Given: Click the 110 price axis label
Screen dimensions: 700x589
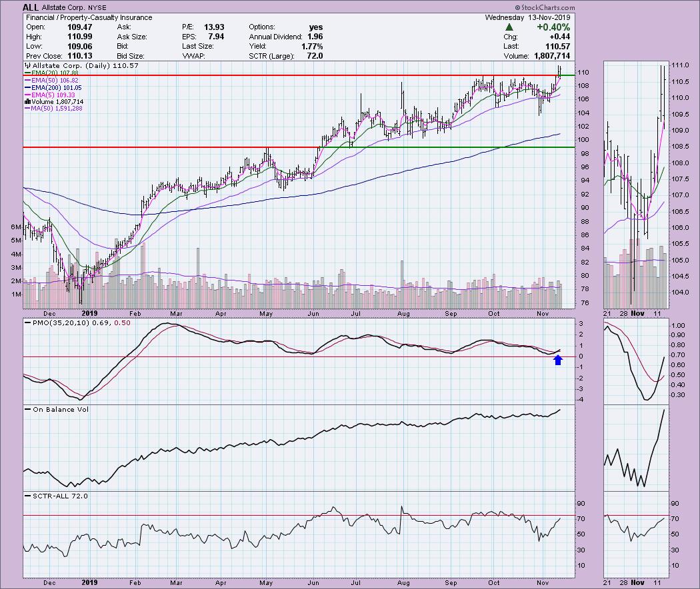Looking at the screenshot, I should 583,72.
